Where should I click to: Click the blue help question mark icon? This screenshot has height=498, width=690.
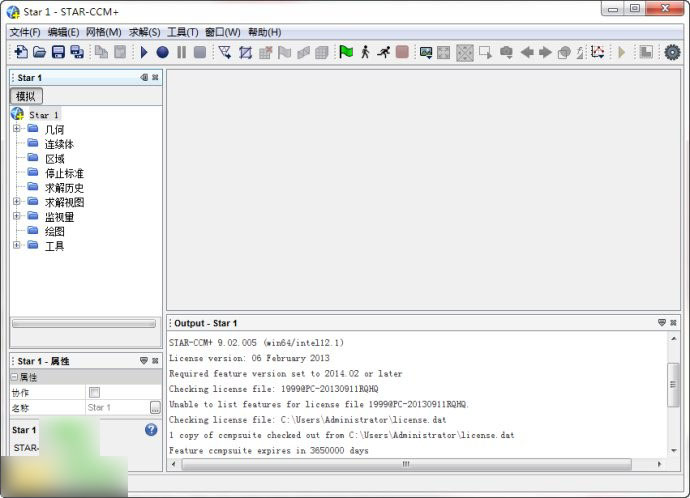(x=151, y=429)
